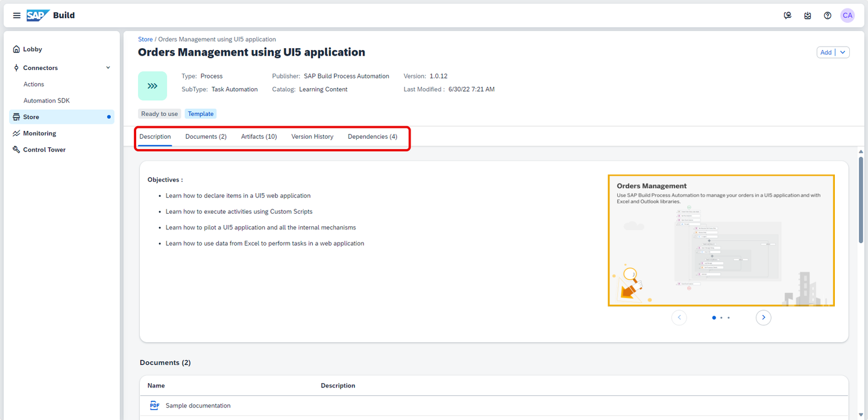The width and height of the screenshot is (868, 420).
Task: Go to previous carousel image
Action: point(679,317)
